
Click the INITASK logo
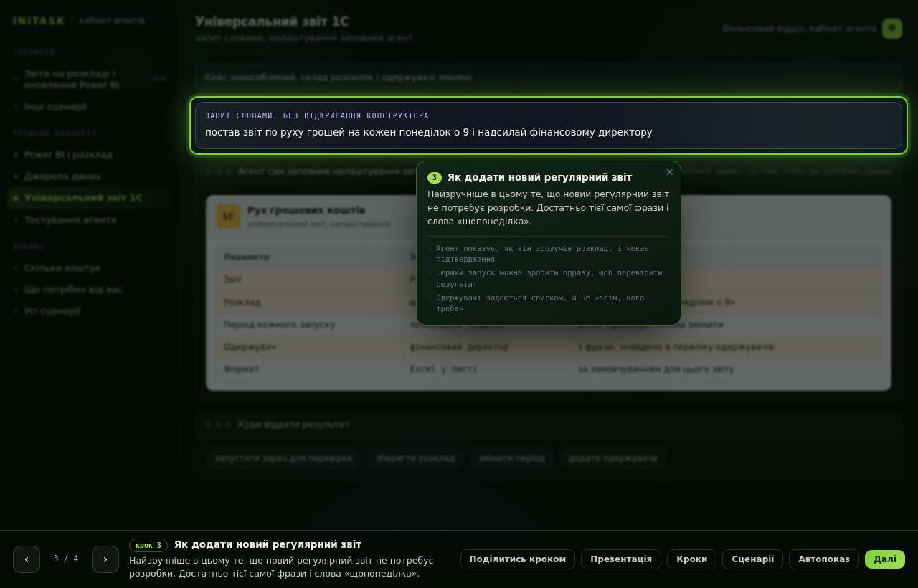click(39, 21)
